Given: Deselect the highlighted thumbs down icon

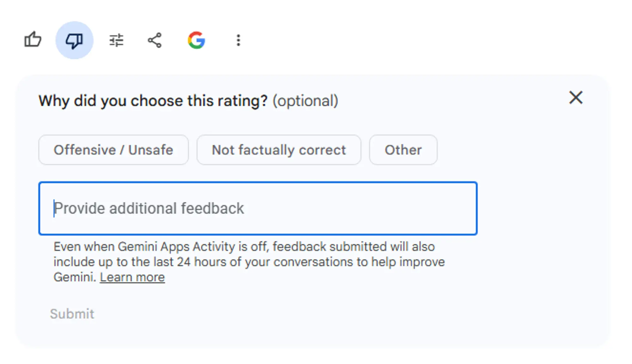Looking at the screenshot, I should click(x=74, y=40).
